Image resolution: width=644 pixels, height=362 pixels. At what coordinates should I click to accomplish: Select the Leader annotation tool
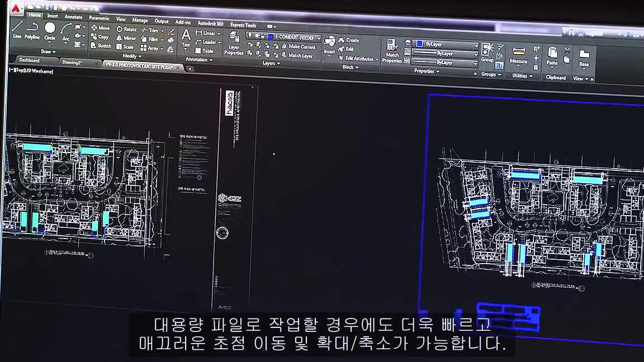(x=208, y=42)
